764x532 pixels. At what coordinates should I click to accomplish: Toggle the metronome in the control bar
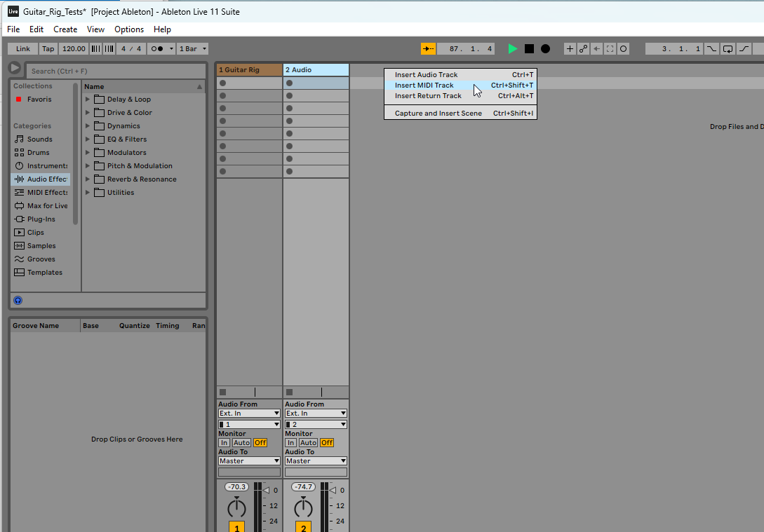pyautogui.click(x=157, y=48)
